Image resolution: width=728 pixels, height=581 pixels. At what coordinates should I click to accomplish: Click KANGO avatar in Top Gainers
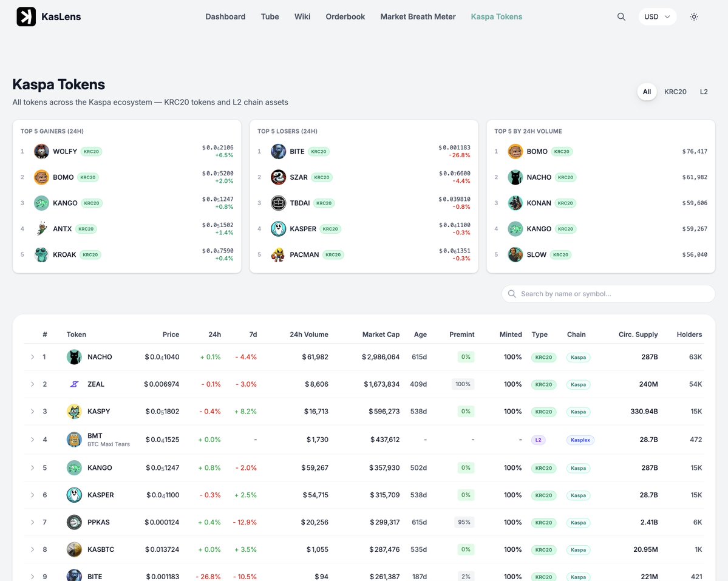coord(41,203)
